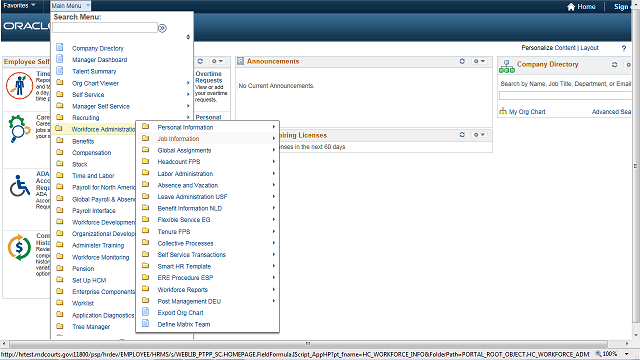Refresh the Company Directory pagelet
The height and width of the screenshot is (360, 640).
pos(615,64)
